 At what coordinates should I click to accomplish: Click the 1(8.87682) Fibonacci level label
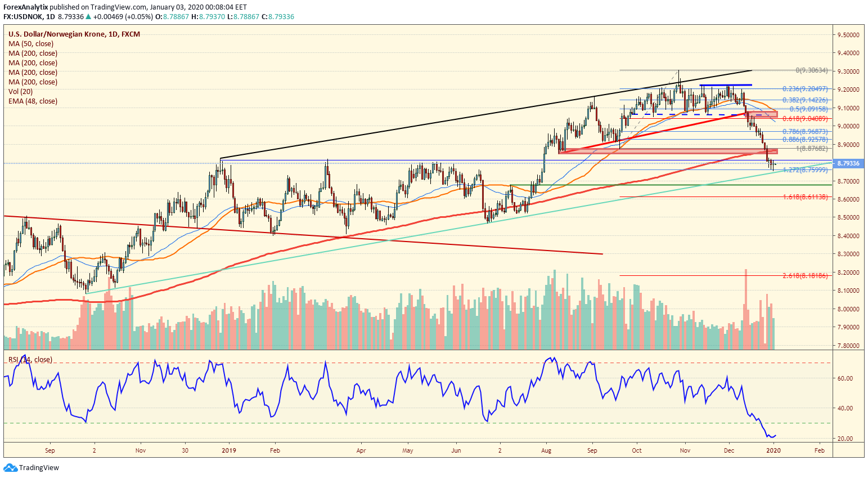[812, 149]
